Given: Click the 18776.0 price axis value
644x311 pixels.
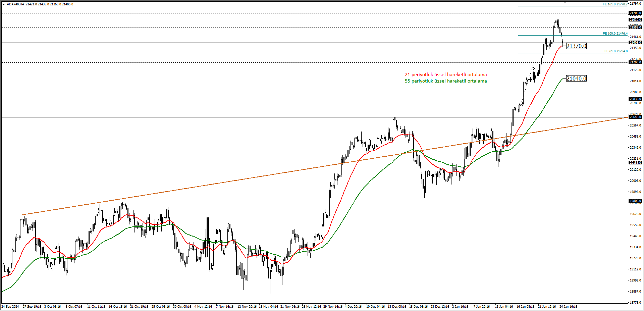Looking at the screenshot, I should [635, 303].
